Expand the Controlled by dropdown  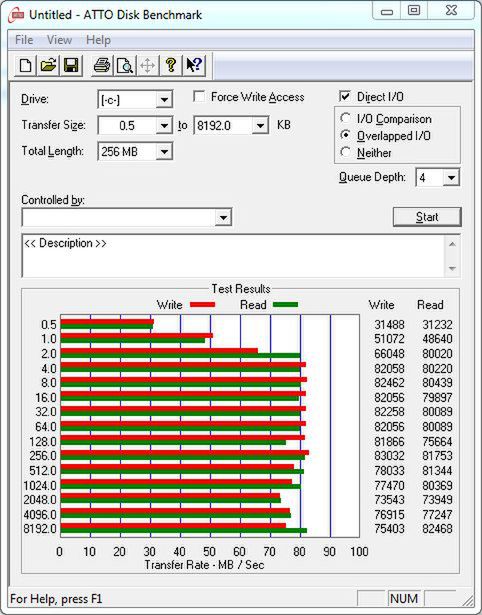click(x=223, y=217)
